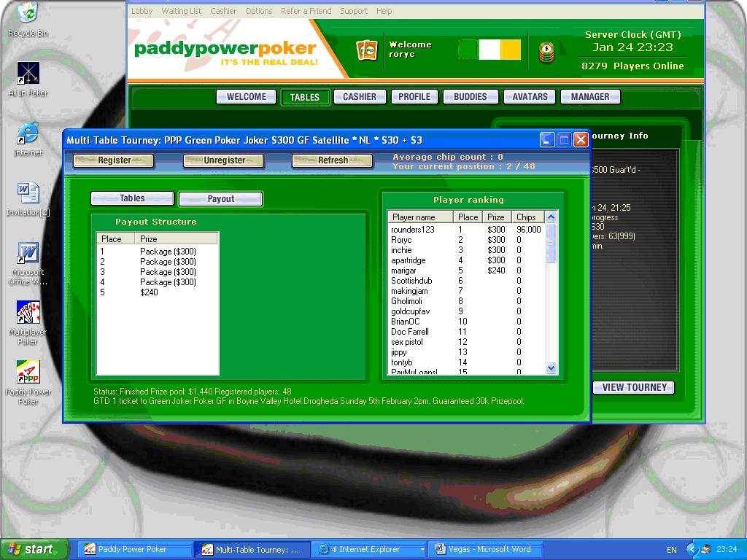Click the playing cards icon beside Welcome

(x=367, y=50)
